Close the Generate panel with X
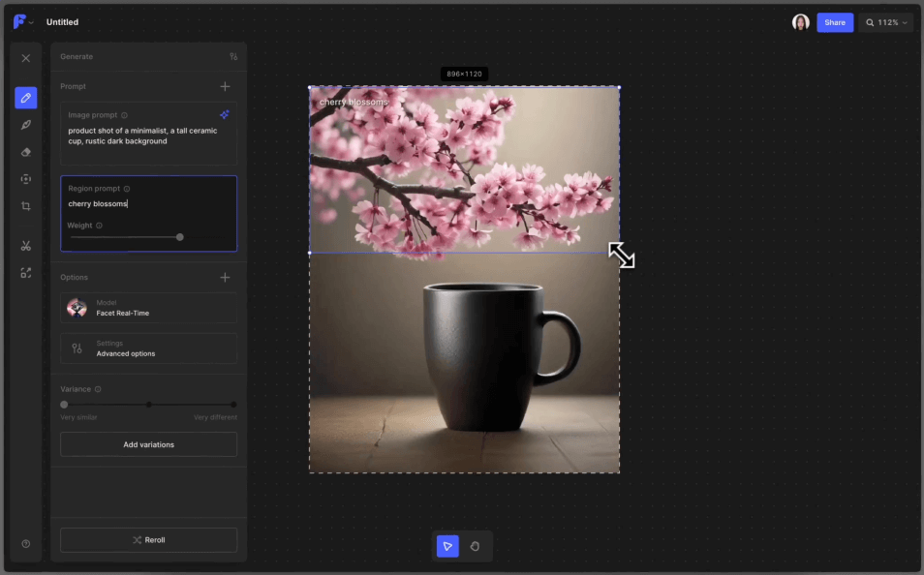This screenshot has height=575, width=924. pos(26,58)
